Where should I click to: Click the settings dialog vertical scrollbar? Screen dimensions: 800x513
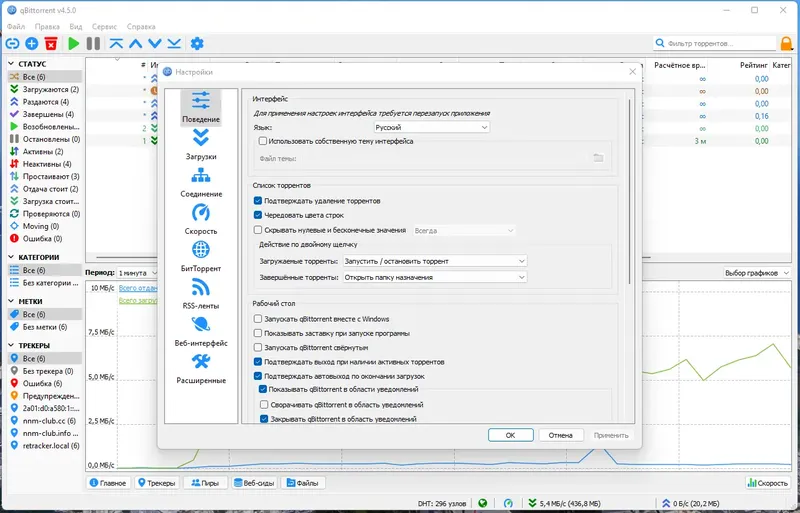click(x=630, y=191)
